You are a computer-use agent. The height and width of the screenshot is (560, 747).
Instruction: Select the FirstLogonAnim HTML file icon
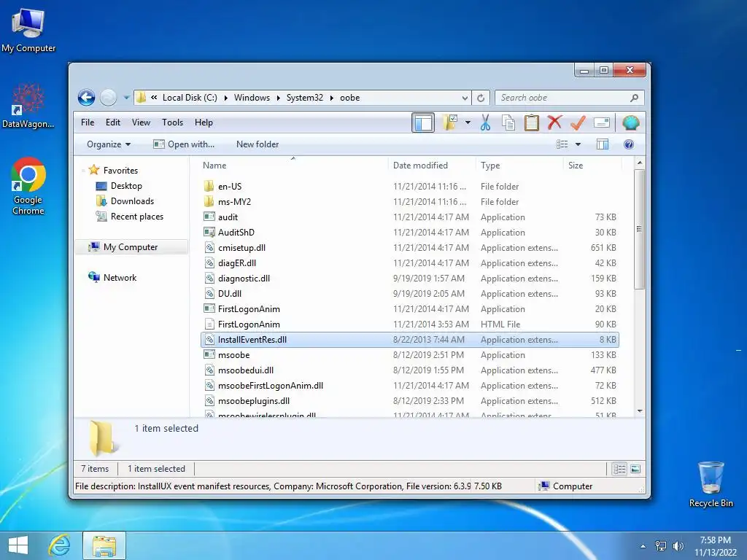[x=209, y=324]
